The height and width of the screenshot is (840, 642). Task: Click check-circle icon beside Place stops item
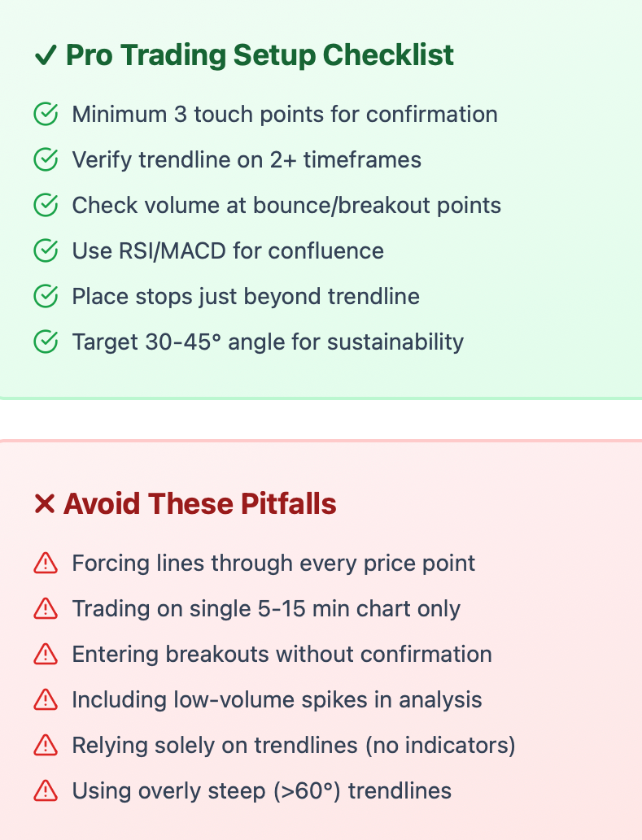[46, 296]
